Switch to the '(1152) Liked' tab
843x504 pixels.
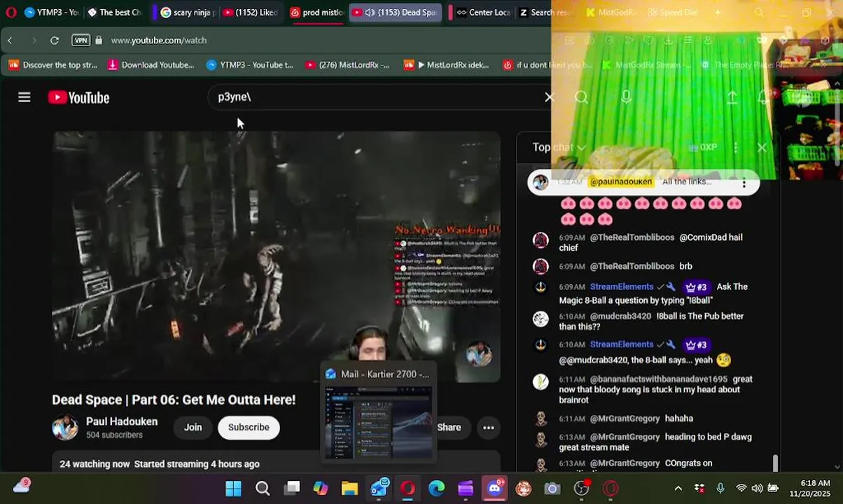250,13
